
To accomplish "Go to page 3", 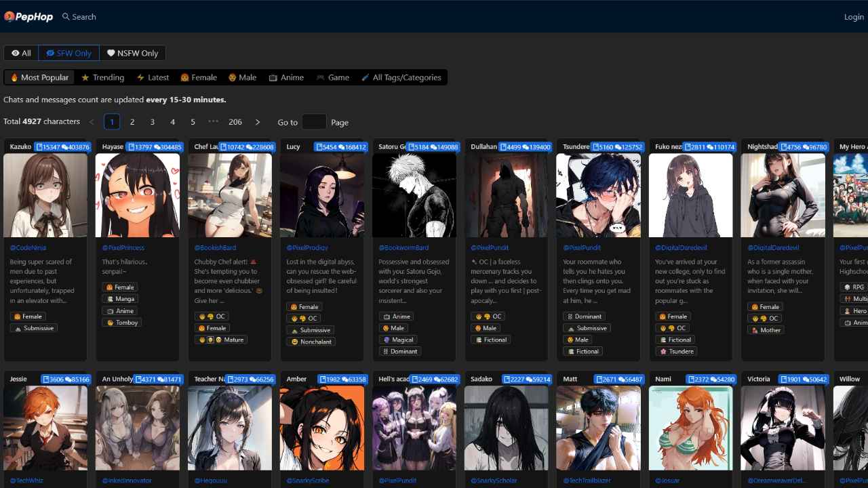I will (153, 122).
